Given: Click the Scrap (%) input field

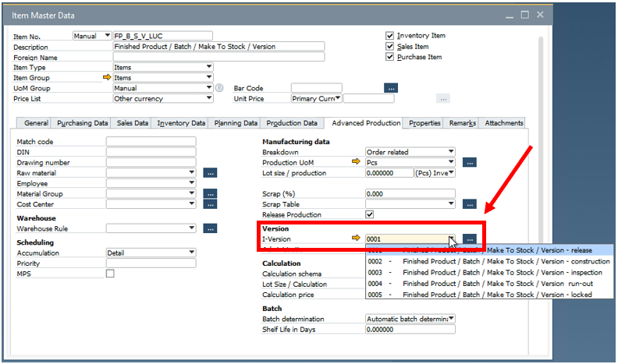Looking at the screenshot, I should coord(410,193).
